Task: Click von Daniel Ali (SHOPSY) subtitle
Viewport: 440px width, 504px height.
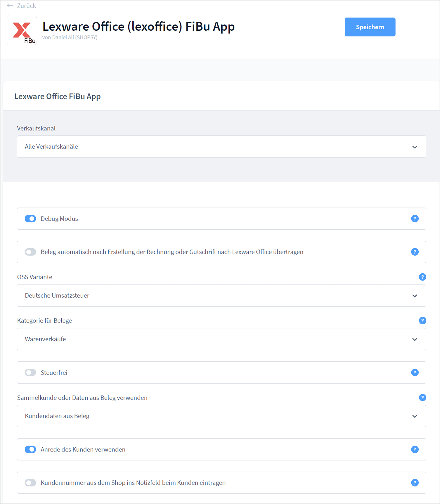Action: (x=70, y=37)
